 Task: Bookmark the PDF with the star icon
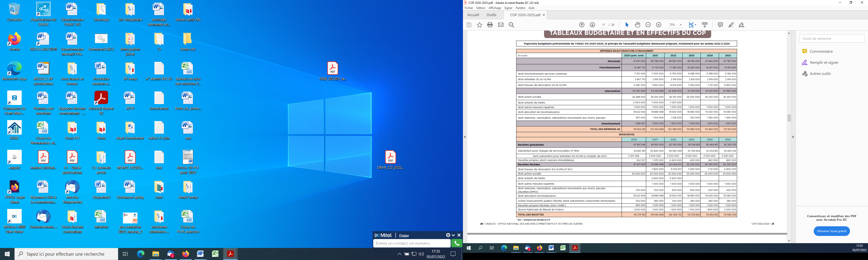480,25
